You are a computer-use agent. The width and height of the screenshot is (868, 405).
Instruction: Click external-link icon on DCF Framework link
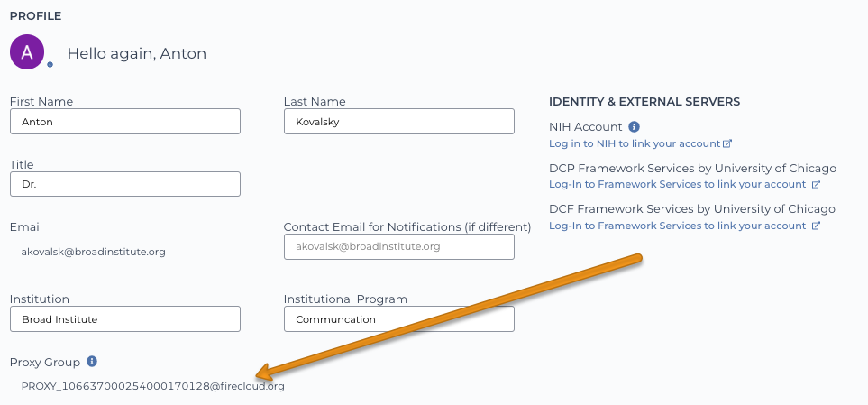click(x=816, y=226)
